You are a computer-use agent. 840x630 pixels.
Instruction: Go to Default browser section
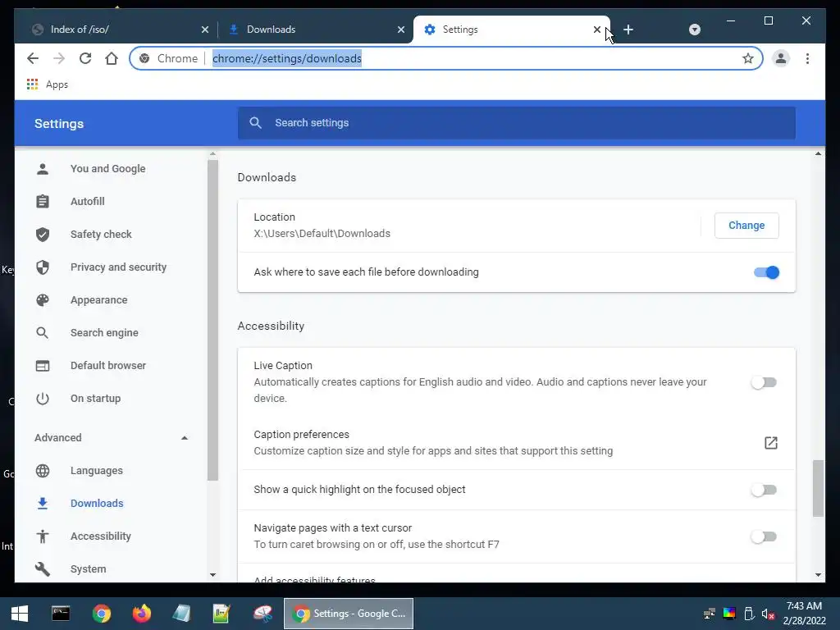(x=107, y=365)
